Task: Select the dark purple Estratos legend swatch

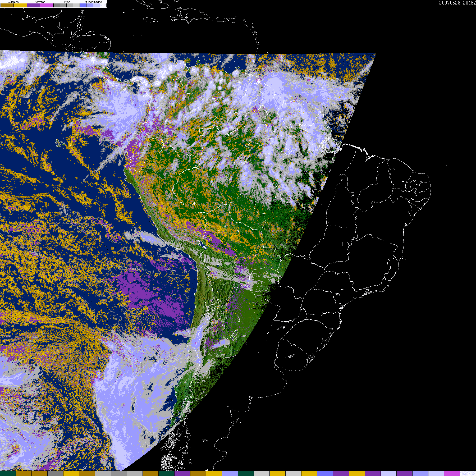Action: 34,5
